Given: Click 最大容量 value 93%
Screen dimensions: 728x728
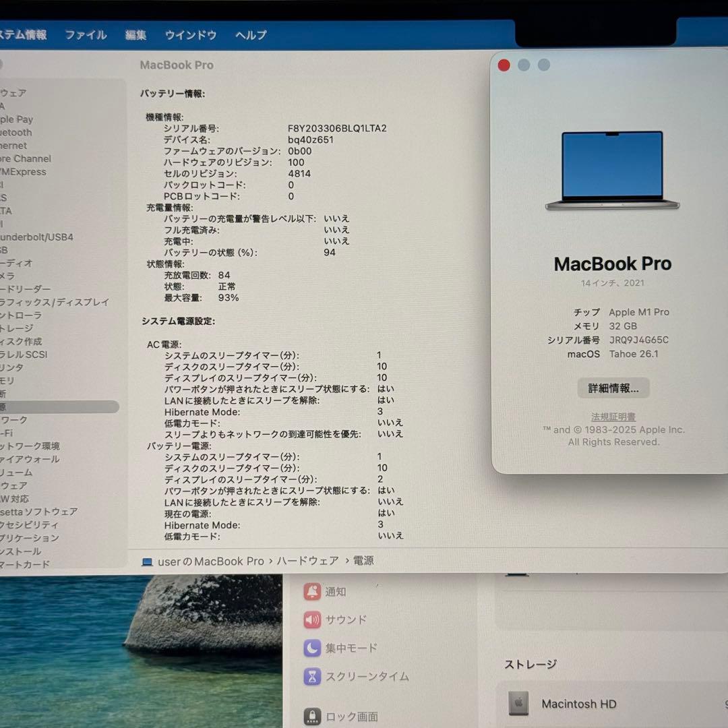Looking at the screenshot, I should (x=229, y=298).
